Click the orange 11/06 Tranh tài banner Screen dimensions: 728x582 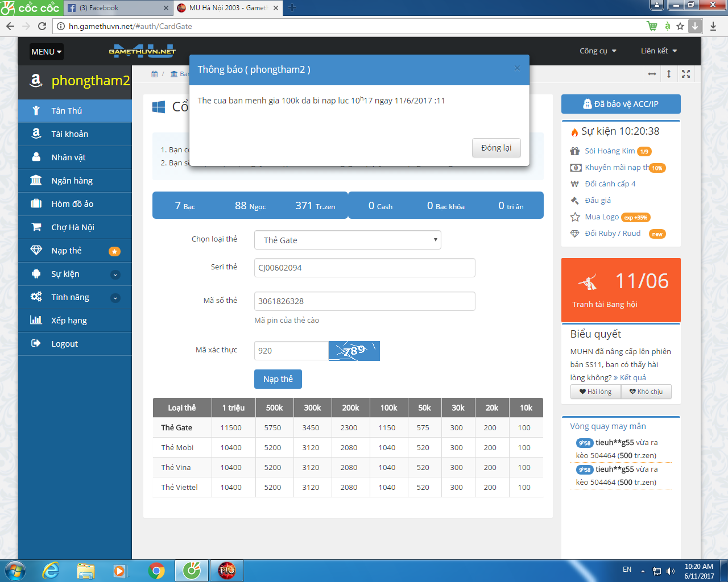[x=621, y=290]
